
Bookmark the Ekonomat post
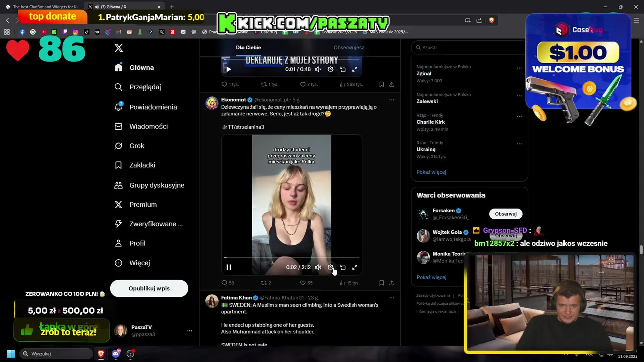382,283
